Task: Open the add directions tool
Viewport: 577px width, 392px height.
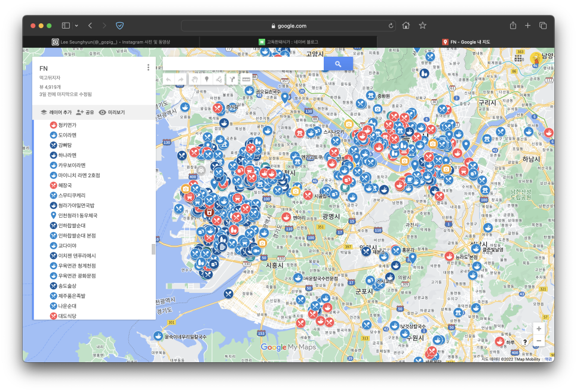Action: 232,79
